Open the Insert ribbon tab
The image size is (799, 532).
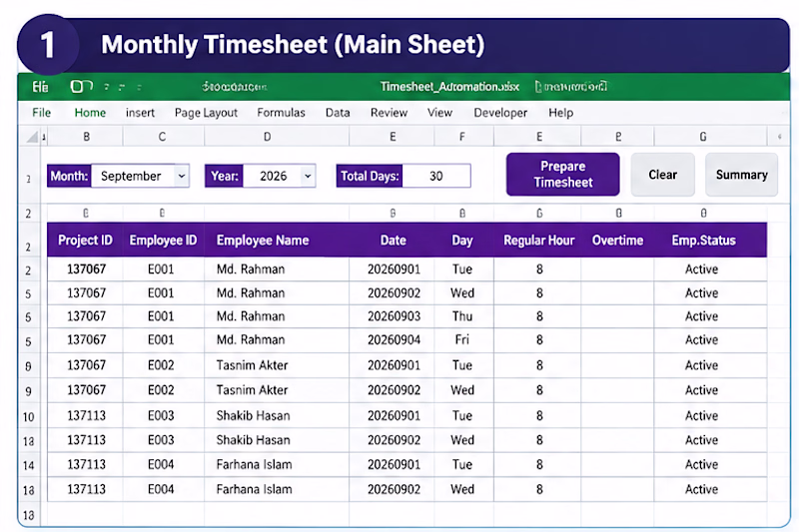coord(140,113)
